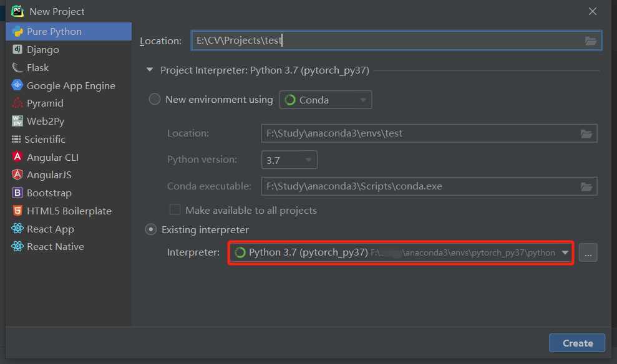Image resolution: width=617 pixels, height=364 pixels.
Task: Open Interpreter dropdown arrow
Action: [x=565, y=253]
